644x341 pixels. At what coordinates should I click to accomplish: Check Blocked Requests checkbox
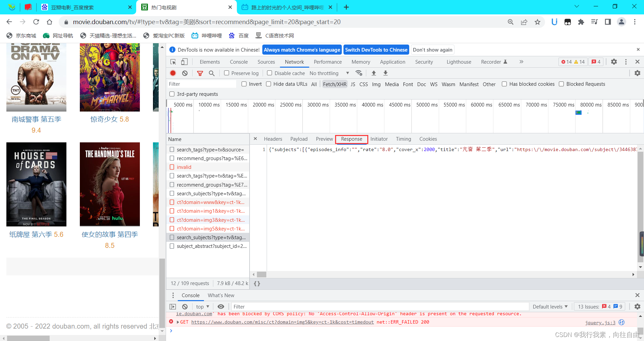pos(561,84)
